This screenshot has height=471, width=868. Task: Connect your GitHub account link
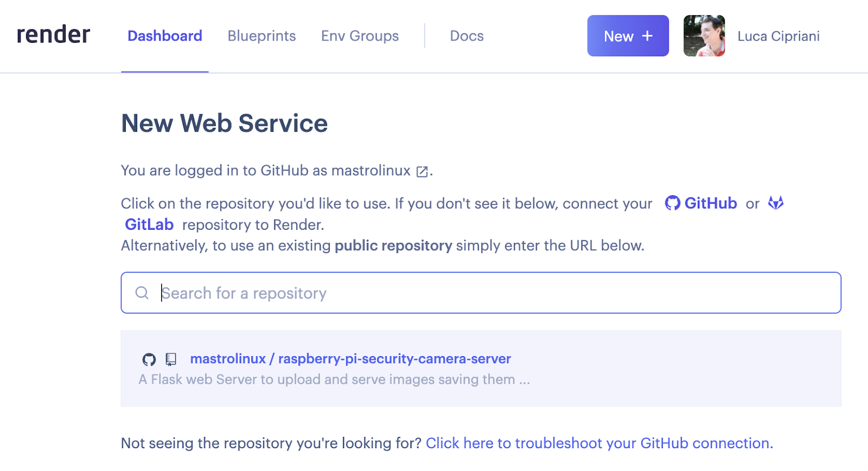click(x=710, y=203)
